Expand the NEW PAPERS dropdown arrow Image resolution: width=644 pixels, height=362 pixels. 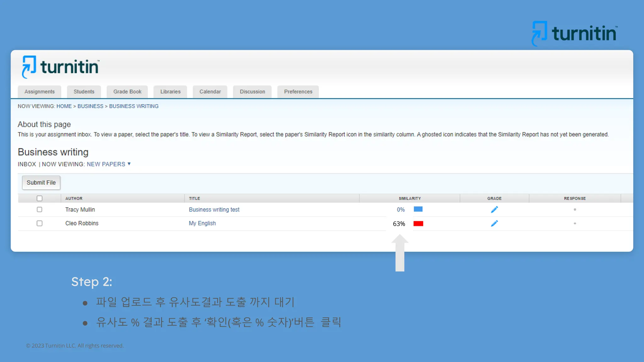[x=129, y=164]
